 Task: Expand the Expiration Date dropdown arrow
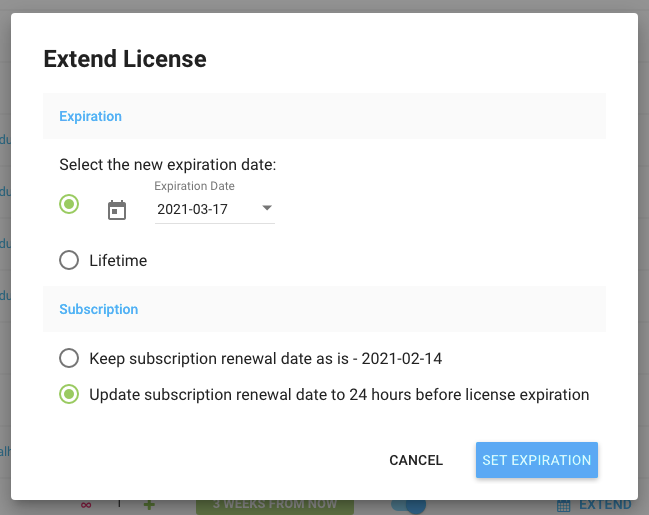[267, 208]
